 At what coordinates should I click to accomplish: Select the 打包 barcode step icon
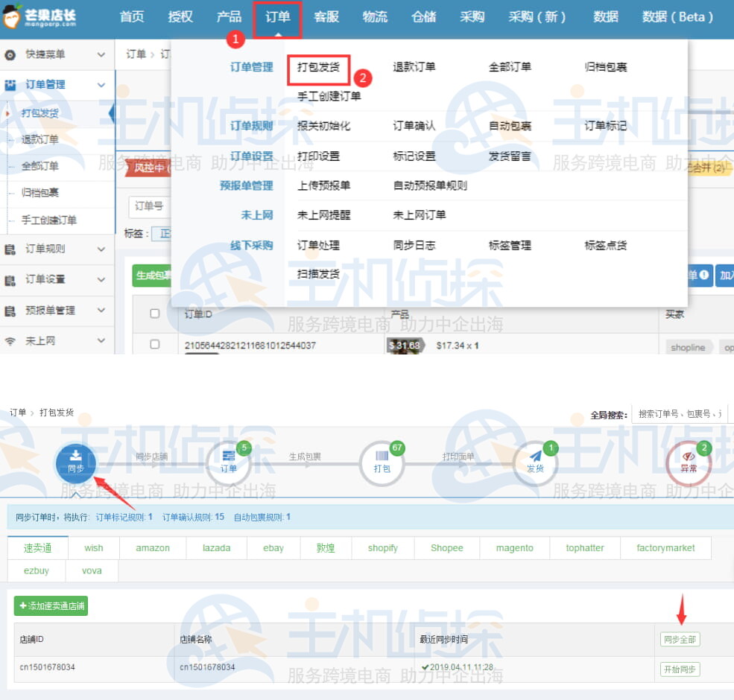(382, 462)
